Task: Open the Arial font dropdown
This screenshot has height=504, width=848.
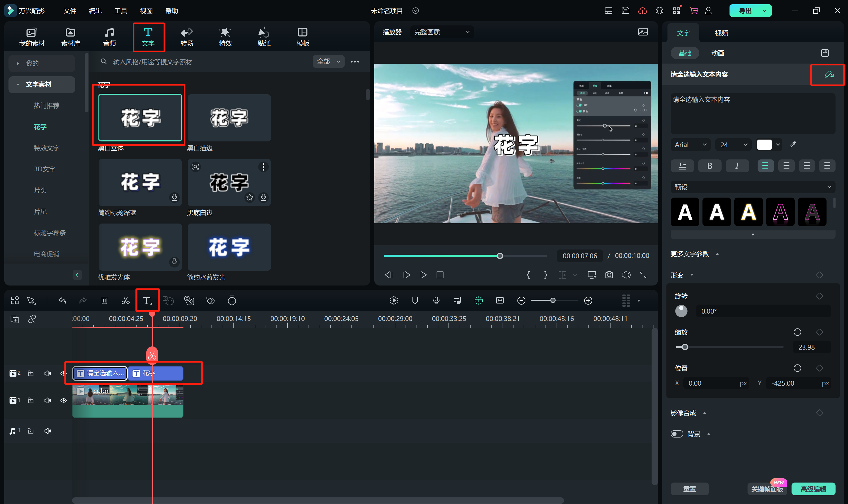Action: pos(690,145)
